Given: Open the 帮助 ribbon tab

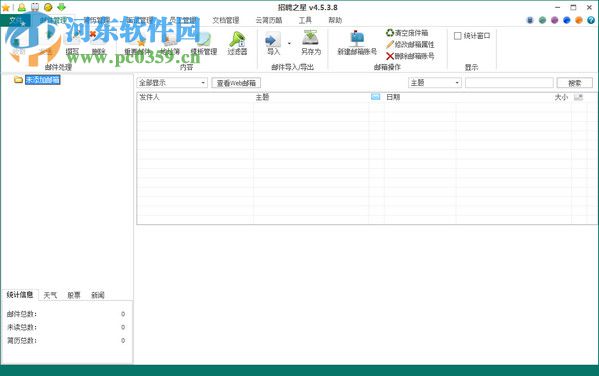Looking at the screenshot, I should click(x=335, y=20).
